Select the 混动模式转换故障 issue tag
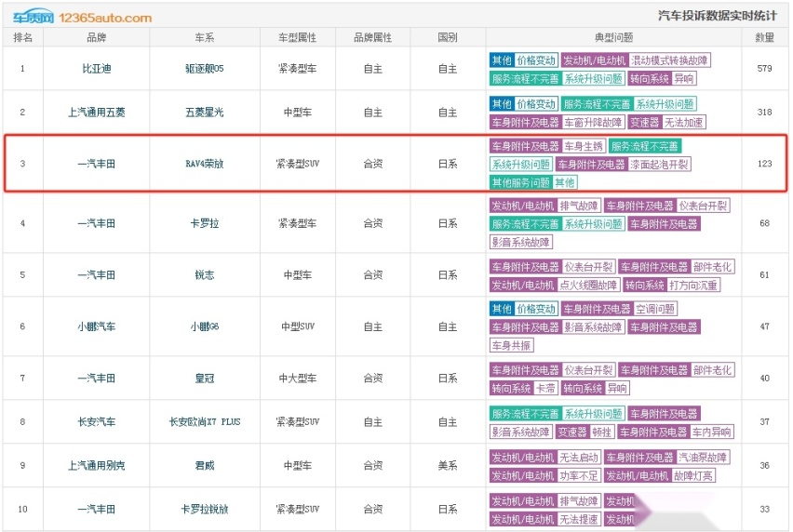This screenshot has width=793, height=532. pos(669,60)
